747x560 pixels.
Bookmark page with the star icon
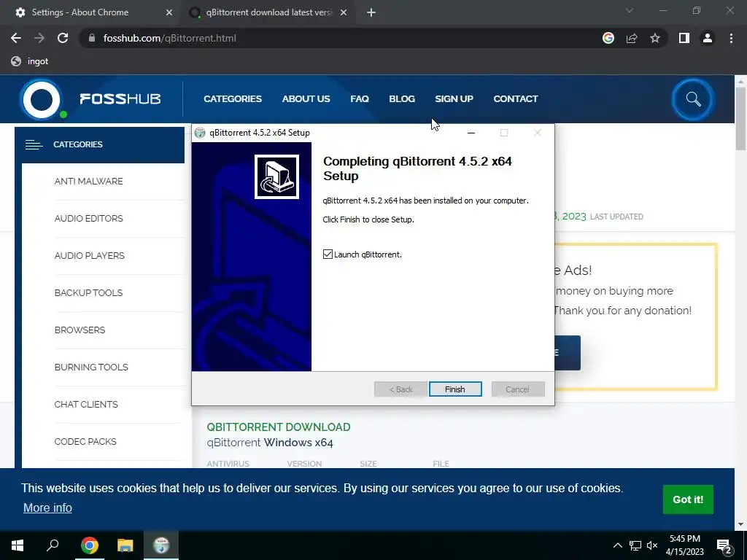(655, 38)
